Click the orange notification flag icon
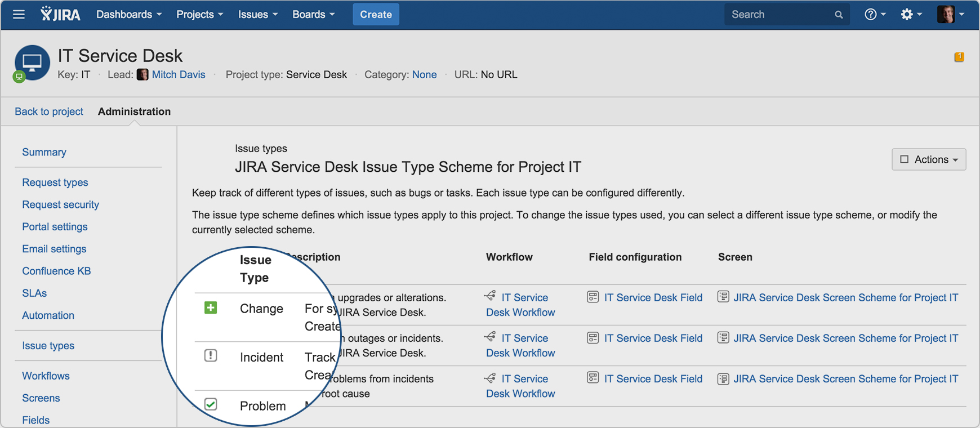Image resolution: width=980 pixels, height=428 pixels. [x=959, y=57]
